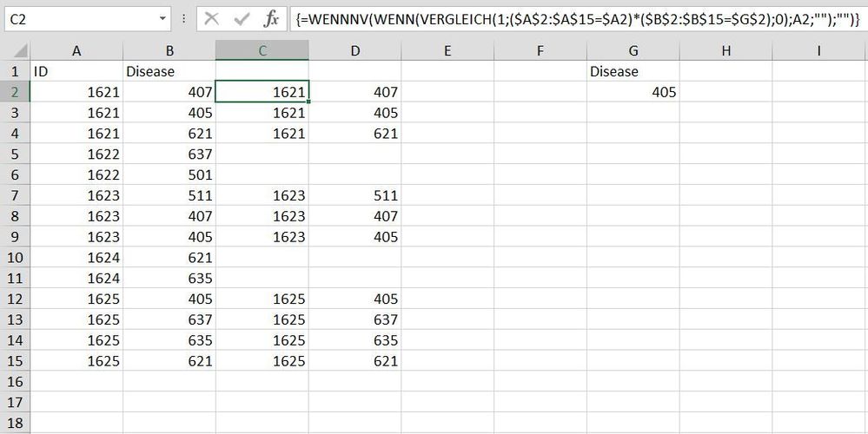Select cell B11 containing 635

[x=169, y=278]
